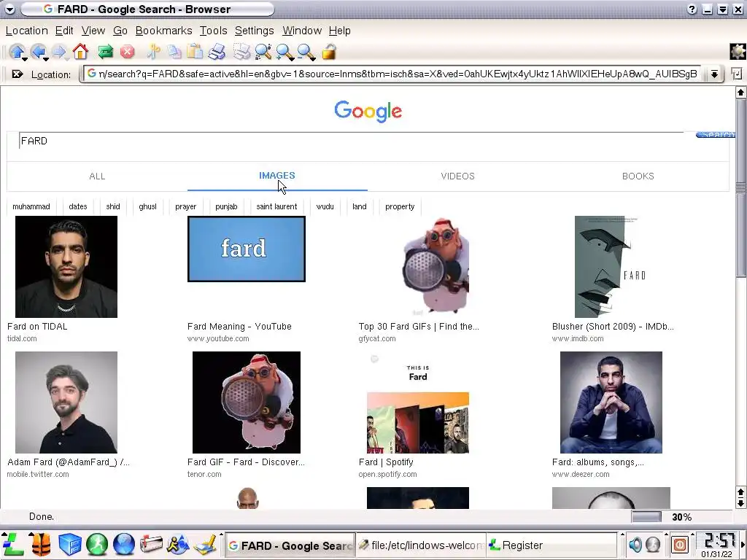
Task: Open the mailbox email icon
Action: [151, 544]
